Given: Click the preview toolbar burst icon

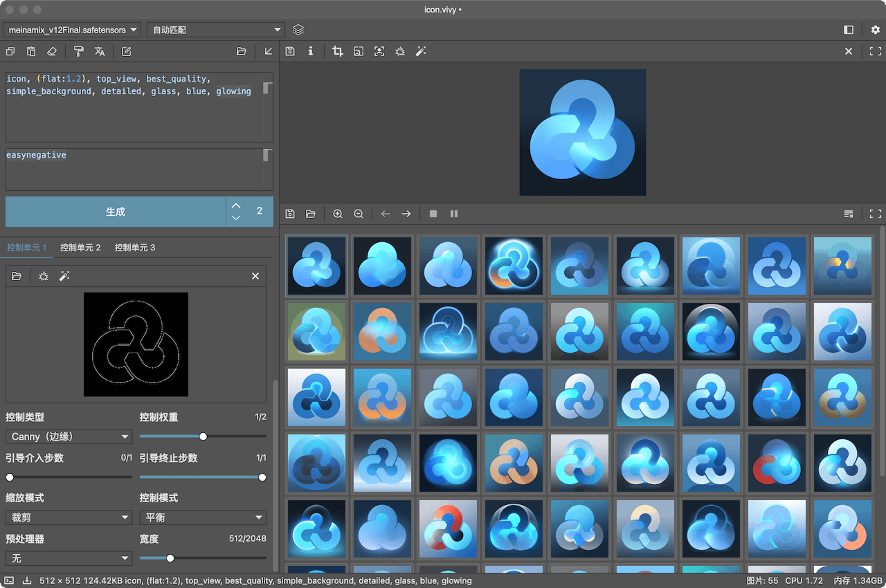Looking at the screenshot, I should (x=400, y=51).
